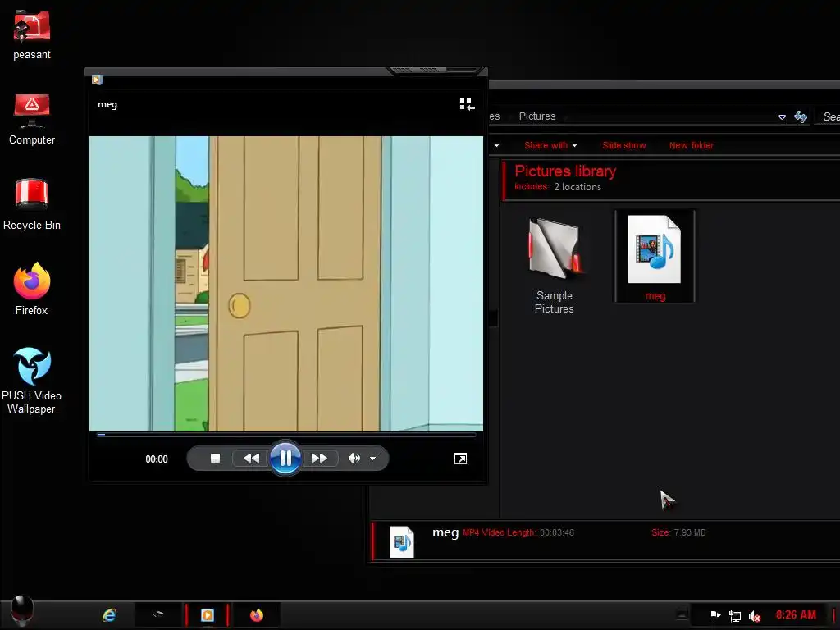Click Pictures in the address bar
840x630 pixels.
[536, 116]
